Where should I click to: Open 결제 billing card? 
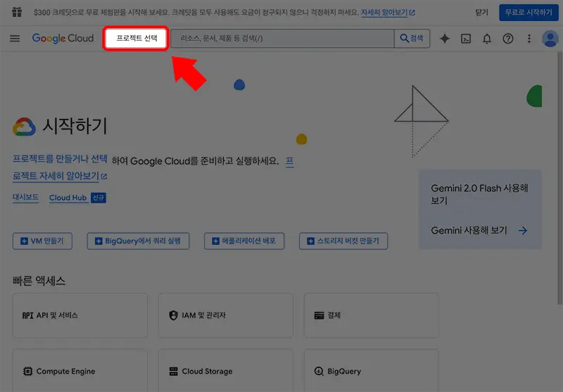click(x=372, y=315)
